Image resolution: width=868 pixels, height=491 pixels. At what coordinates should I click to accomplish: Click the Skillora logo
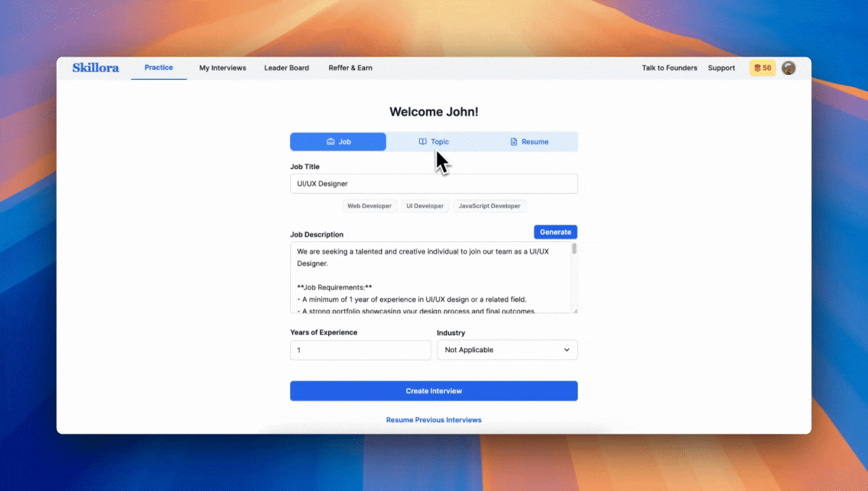click(95, 68)
